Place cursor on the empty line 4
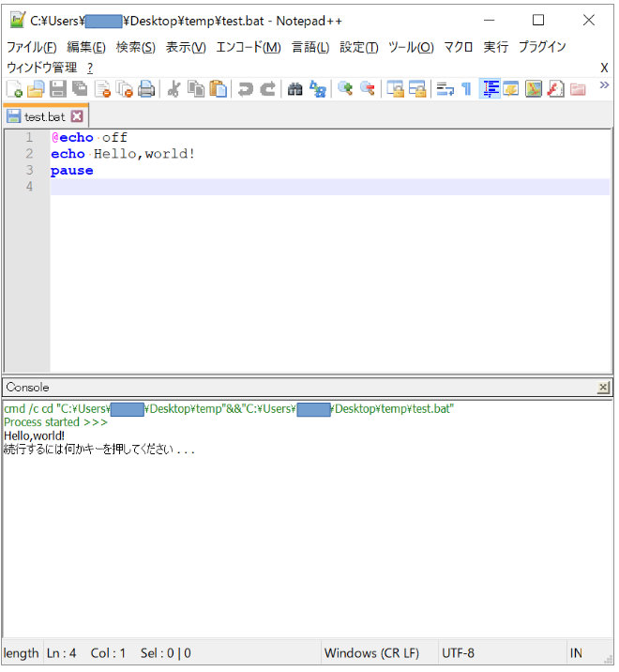Screen dimensions: 619x672 330,187
